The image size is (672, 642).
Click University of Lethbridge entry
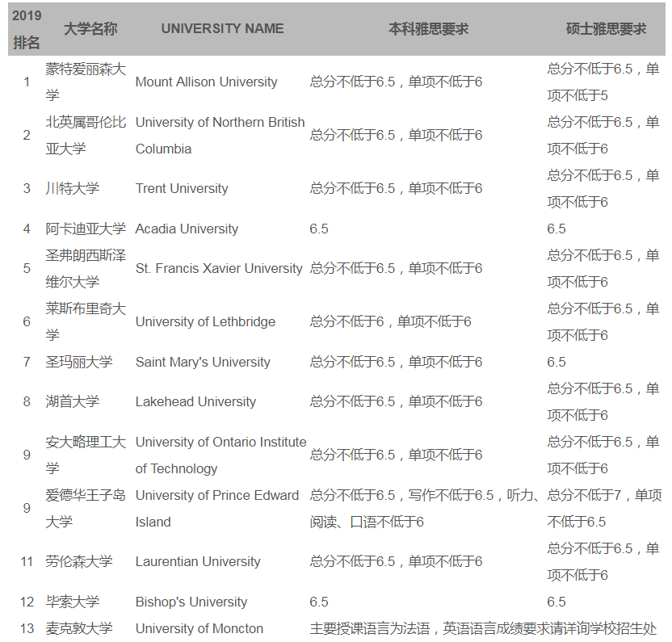click(x=205, y=321)
